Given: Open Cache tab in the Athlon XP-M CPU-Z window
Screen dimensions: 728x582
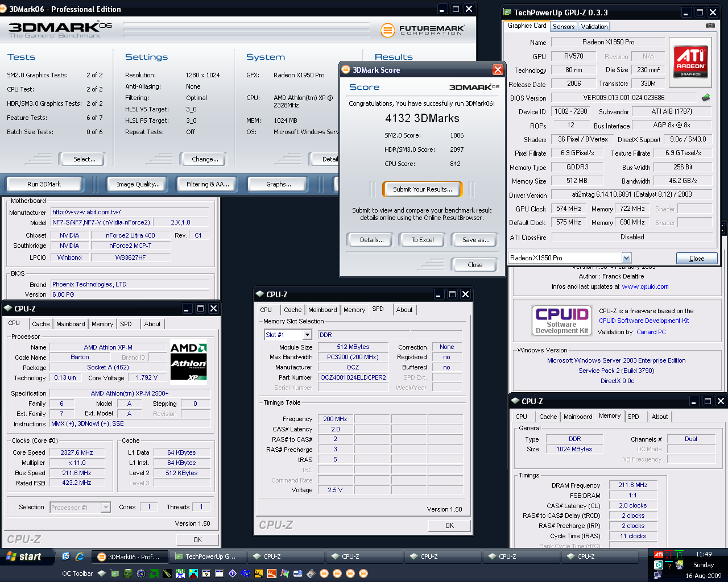Looking at the screenshot, I should [40, 324].
